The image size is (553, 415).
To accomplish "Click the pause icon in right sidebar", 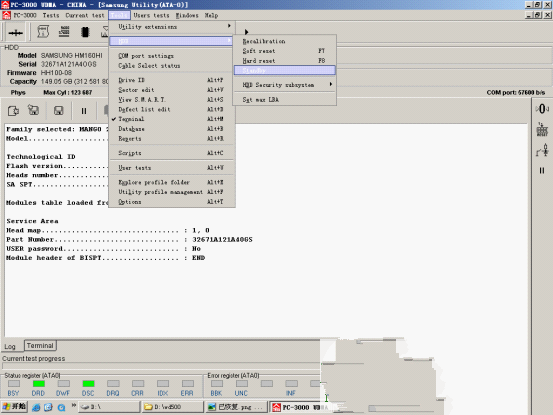I will click(542, 171).
